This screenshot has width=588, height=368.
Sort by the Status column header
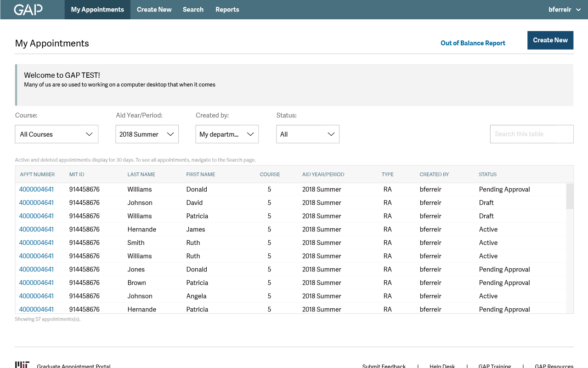487,174
